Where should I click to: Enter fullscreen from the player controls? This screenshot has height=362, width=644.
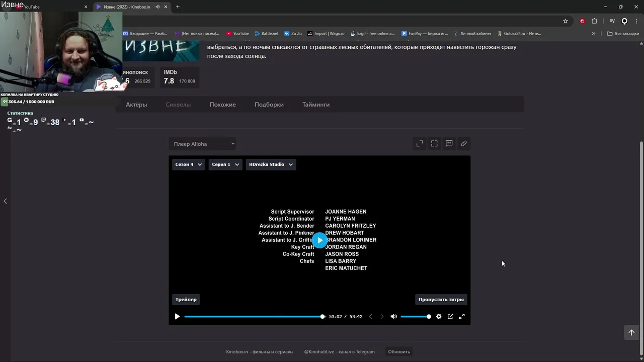click(462, 317)
